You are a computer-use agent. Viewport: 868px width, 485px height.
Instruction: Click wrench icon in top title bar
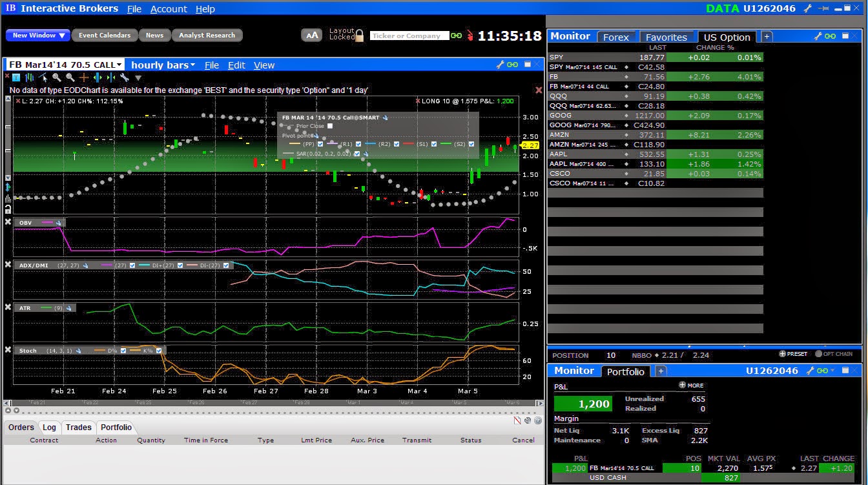point(808,8)
